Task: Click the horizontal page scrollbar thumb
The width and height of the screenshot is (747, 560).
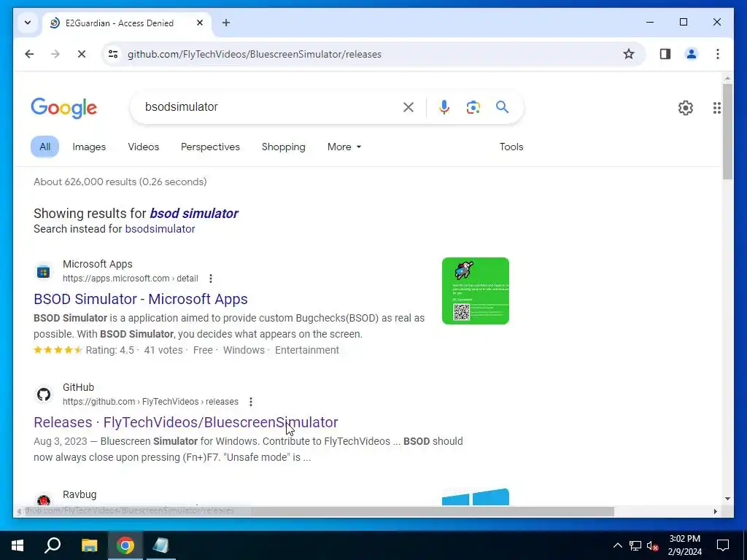Action: tap(433, 511)
